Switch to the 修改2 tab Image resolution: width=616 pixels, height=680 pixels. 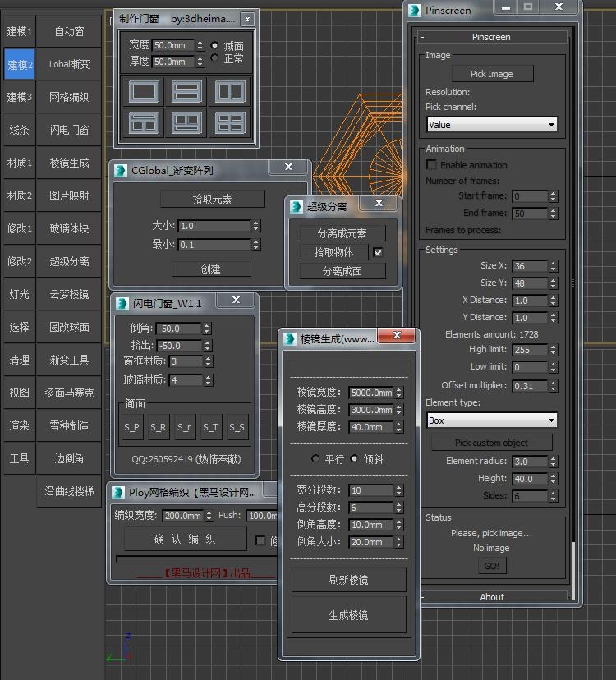coord(20,261)
